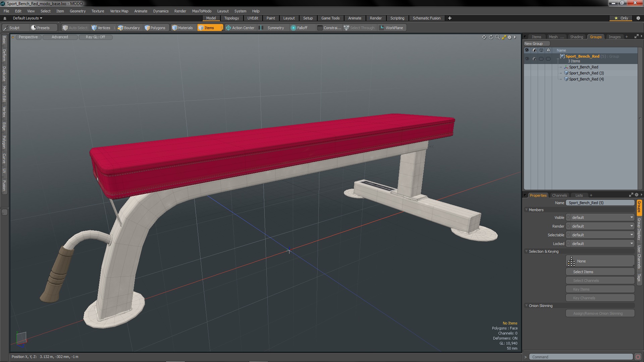
Task: Click the Select Items button
Action: pos(600,272)
